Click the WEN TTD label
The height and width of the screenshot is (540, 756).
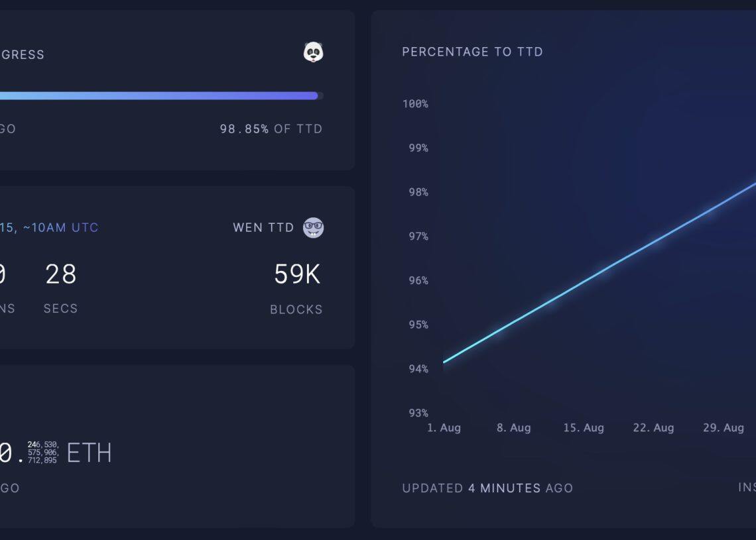click(x=263, y=228)
